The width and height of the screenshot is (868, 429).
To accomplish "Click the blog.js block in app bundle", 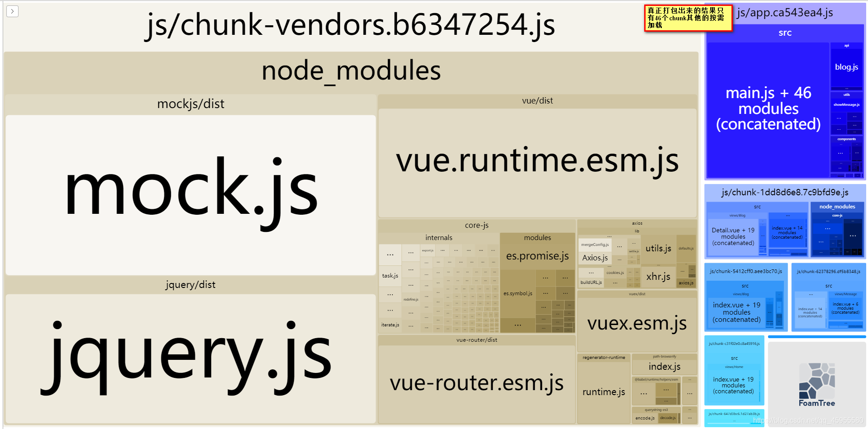I will (x=846, y=67).
